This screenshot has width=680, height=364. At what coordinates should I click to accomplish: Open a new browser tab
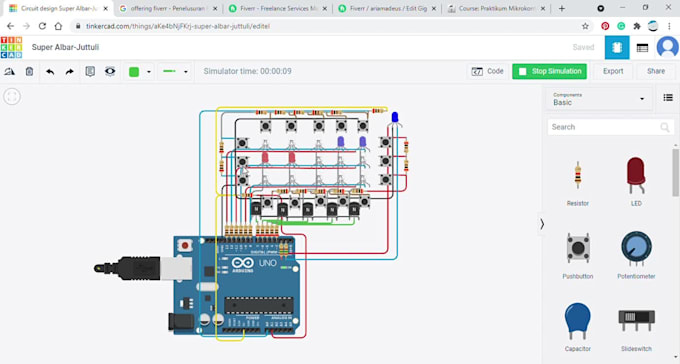tap(562, 9)
